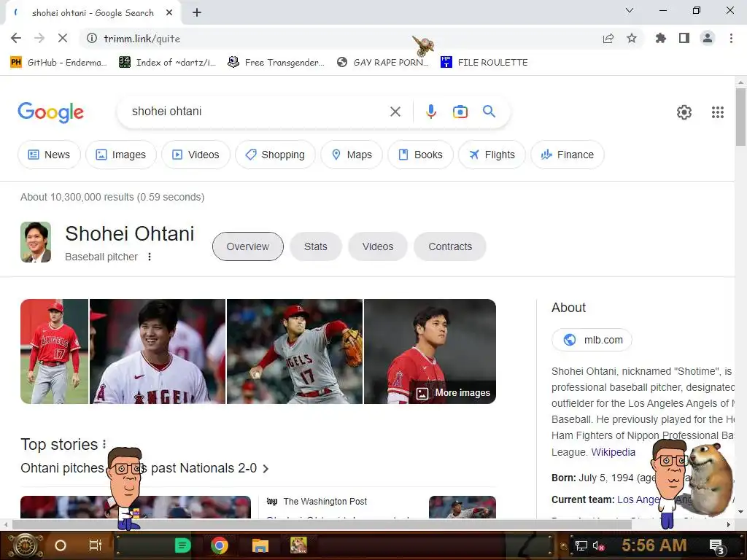Search by image with camera icon
Screen dimensions: 747x560
point(460,112)
